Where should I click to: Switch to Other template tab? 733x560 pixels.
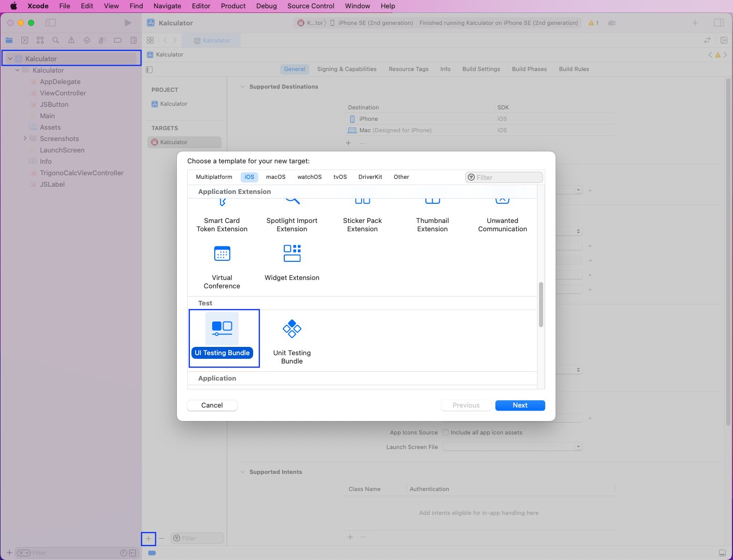402,177
